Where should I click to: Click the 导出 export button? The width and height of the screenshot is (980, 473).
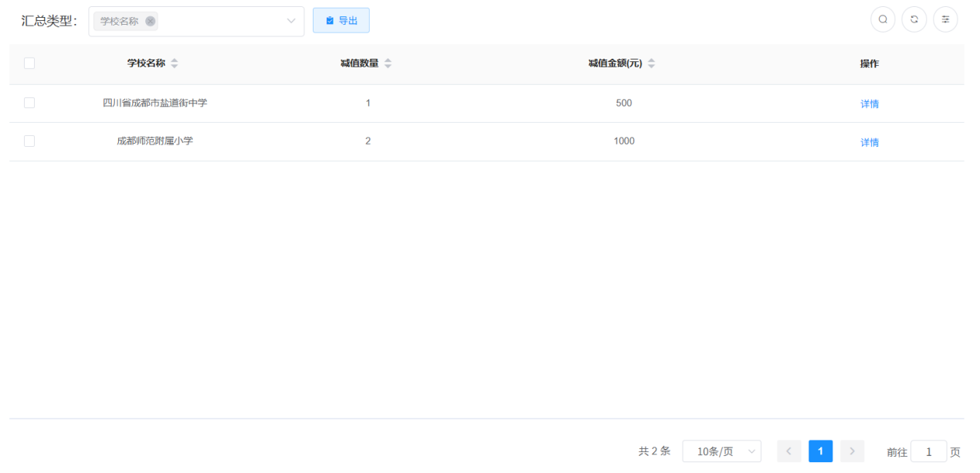341,21
